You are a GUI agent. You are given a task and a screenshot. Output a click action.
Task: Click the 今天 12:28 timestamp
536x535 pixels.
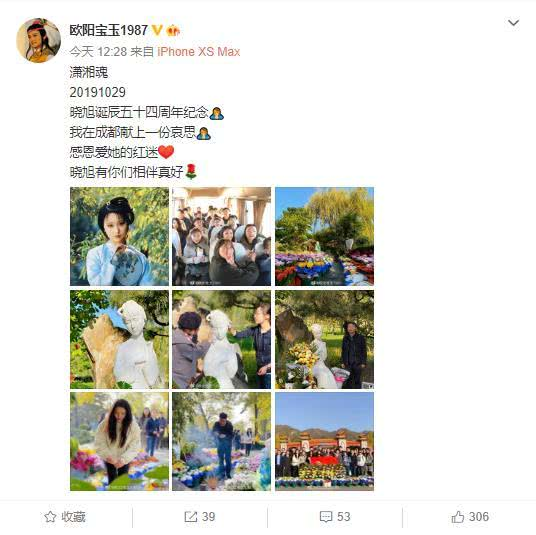(98, 52)
